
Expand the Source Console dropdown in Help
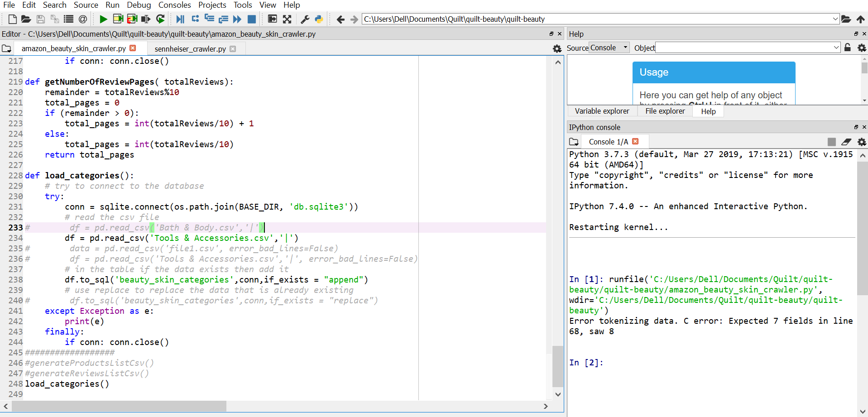[609, 48]
